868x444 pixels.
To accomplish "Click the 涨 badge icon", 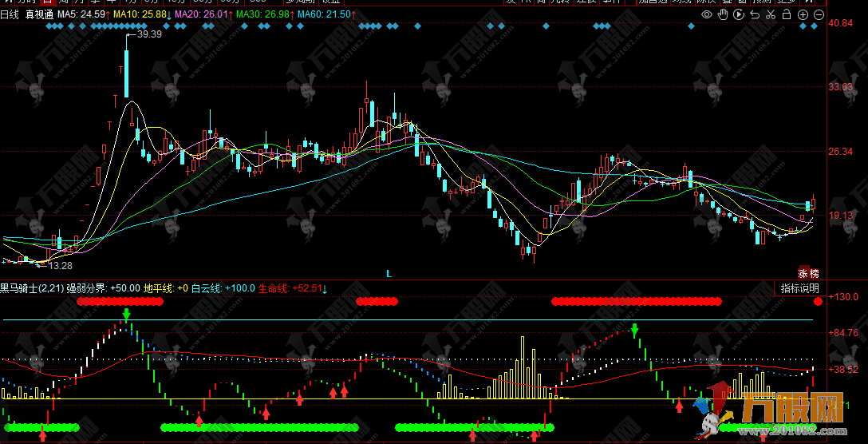I will point(803,273).
